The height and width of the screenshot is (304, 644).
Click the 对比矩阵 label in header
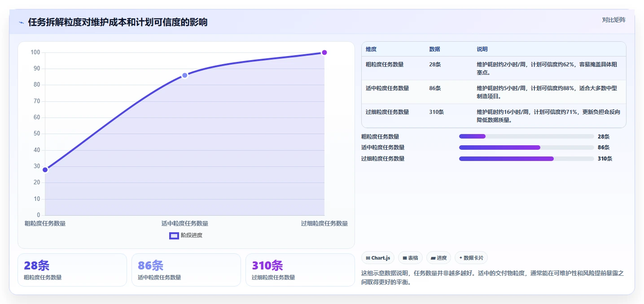[613, 20]
